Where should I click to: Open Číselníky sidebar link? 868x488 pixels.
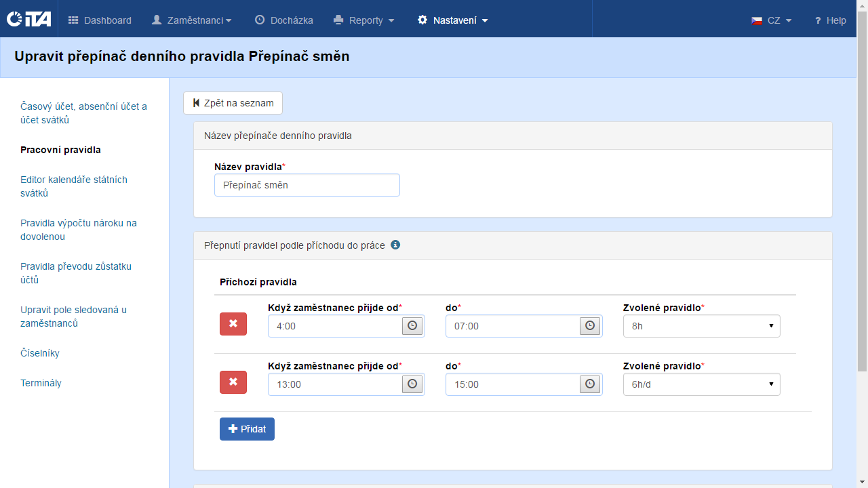[40, 353]
